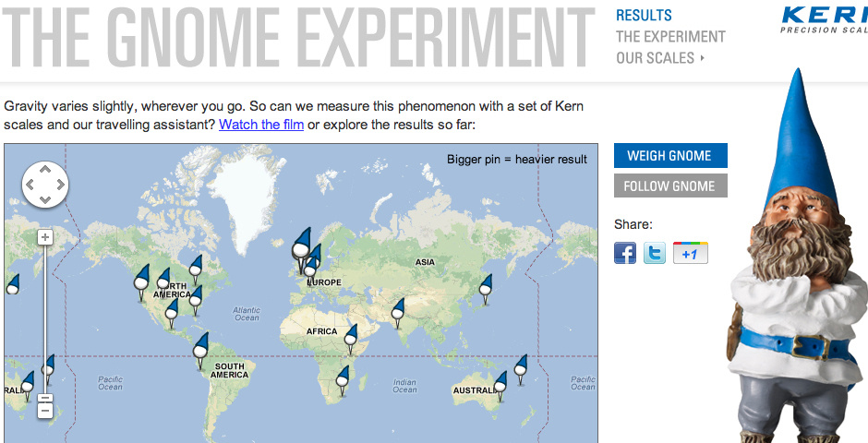Share on Twitter via bird icon
Screen dimensions: 868x443
[x=655, y=253]
